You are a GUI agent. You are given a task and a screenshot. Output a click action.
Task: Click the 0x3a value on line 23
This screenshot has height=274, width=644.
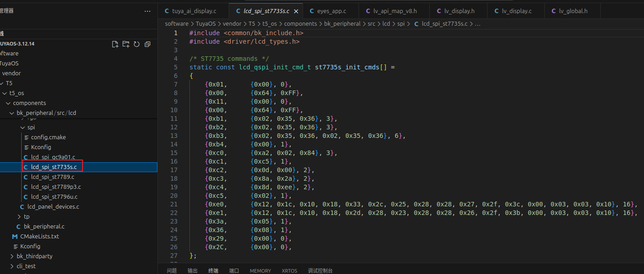click(216, 221)
